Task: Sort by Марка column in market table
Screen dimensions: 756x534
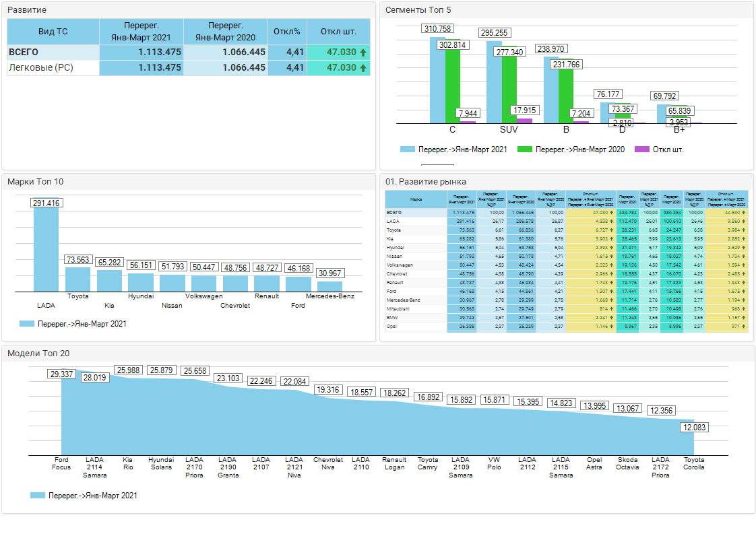Action: coord(416,199)
